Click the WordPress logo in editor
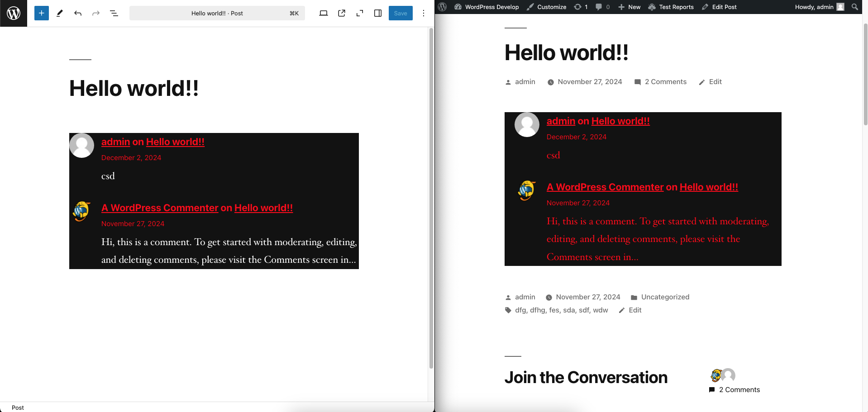 [x=14, y=13]
